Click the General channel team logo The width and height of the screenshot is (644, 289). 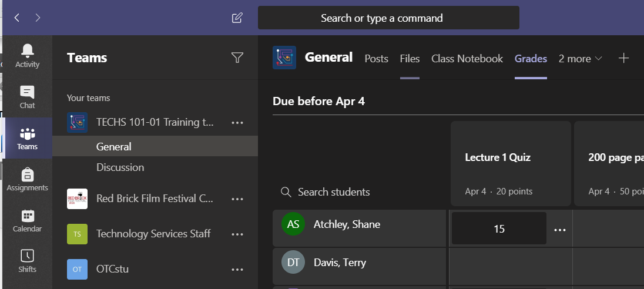coord(284,58)
